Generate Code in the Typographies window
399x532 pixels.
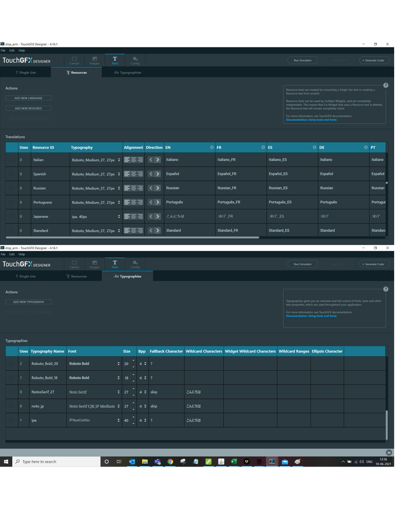(x=374, y=264)
